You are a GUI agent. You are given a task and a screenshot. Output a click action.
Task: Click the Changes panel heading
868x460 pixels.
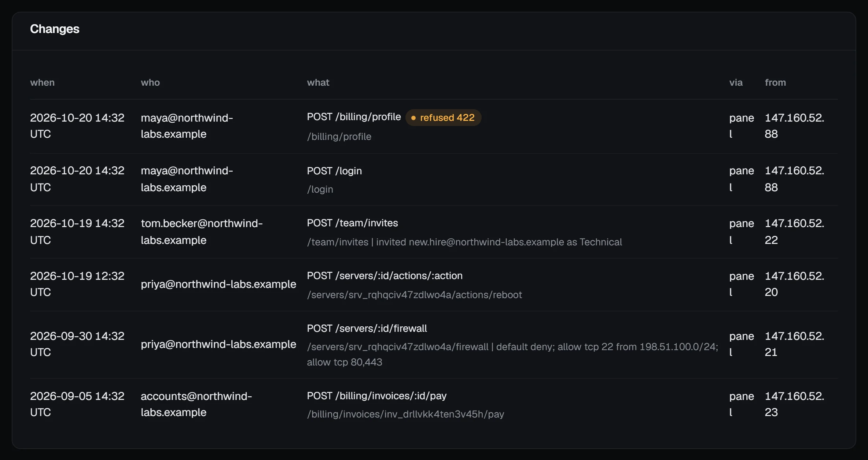(55, 29)
